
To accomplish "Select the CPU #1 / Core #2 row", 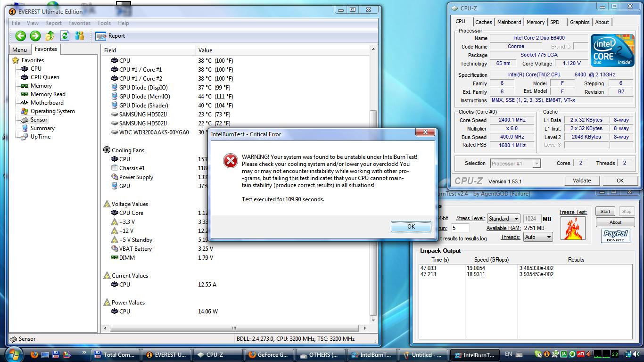I will click(235, 79).
